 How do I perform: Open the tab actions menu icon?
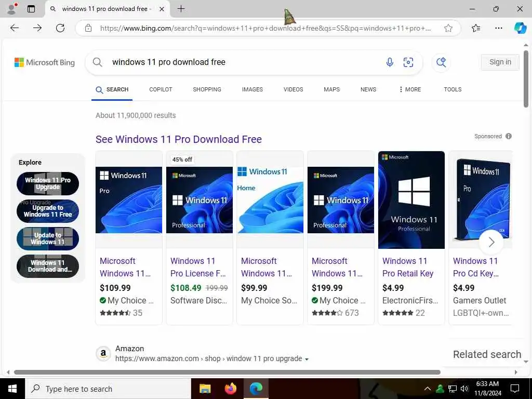coord(31,9)
